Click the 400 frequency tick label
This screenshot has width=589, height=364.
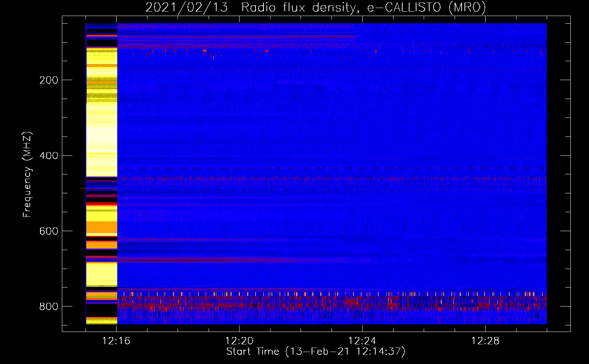(49, 156)
